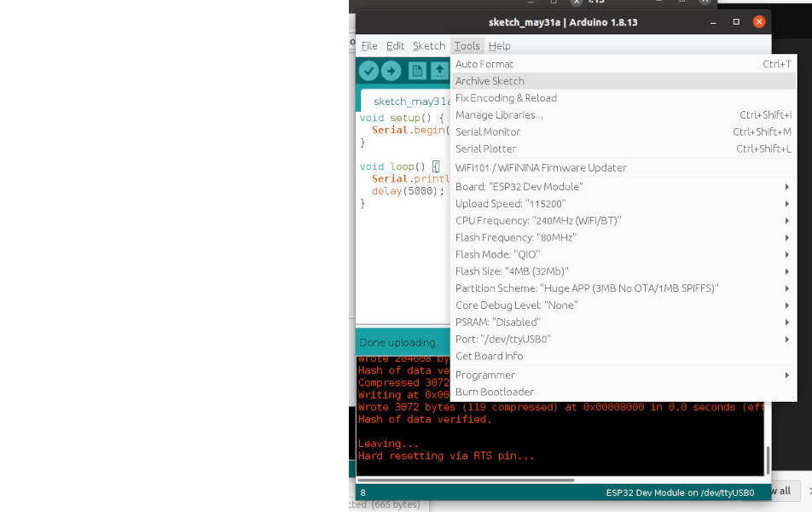Expand the Flash Size 4MB submenu
Image resolution: width=812 pixels, height=512 pixels.
623,271
